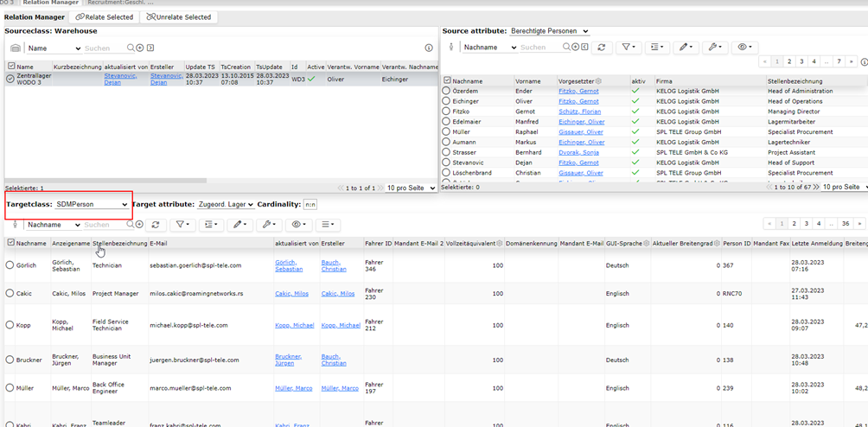The height and width of the screenshot is (427, 868).
Task: Open hamburger list menu in target toolbar
Action: [x=328, y=225]
